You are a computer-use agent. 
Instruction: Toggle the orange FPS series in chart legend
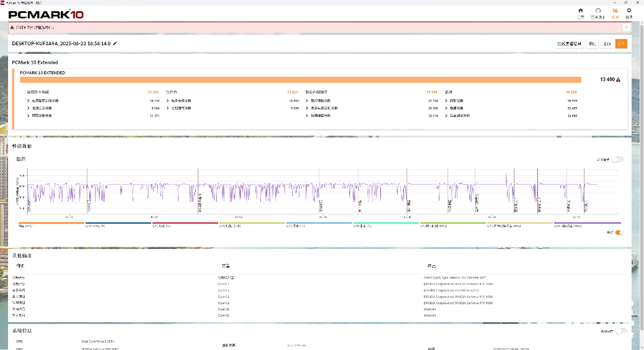(51, 225)
